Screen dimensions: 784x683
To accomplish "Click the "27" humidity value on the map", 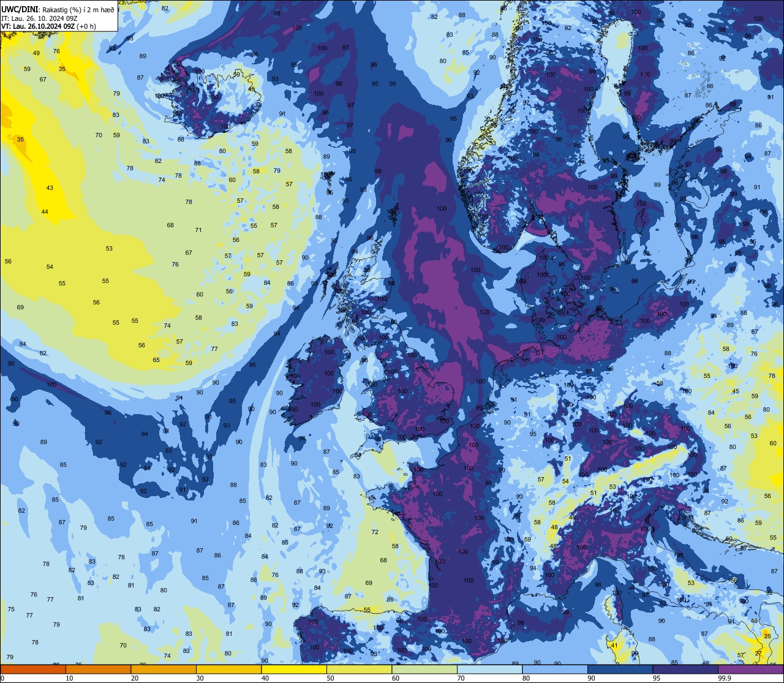I will [x=758, y=653].
